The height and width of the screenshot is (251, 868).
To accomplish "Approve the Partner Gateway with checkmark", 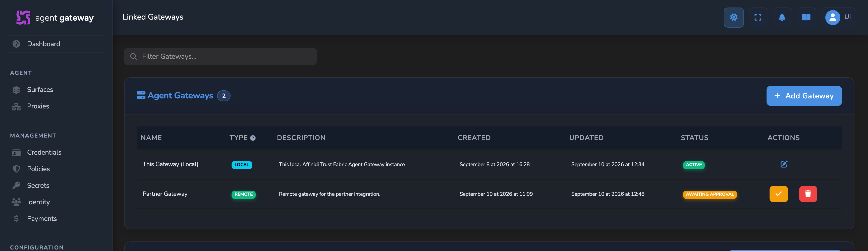I will coord(779,194).
